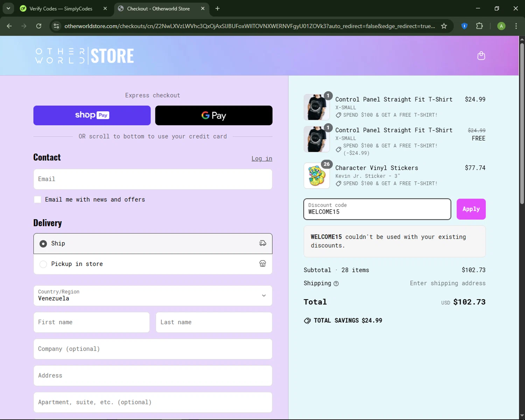The height and width of the screenshot is (420, 525).
Task: Click Enter shipping address text
Action: click(x=448, y=283)
